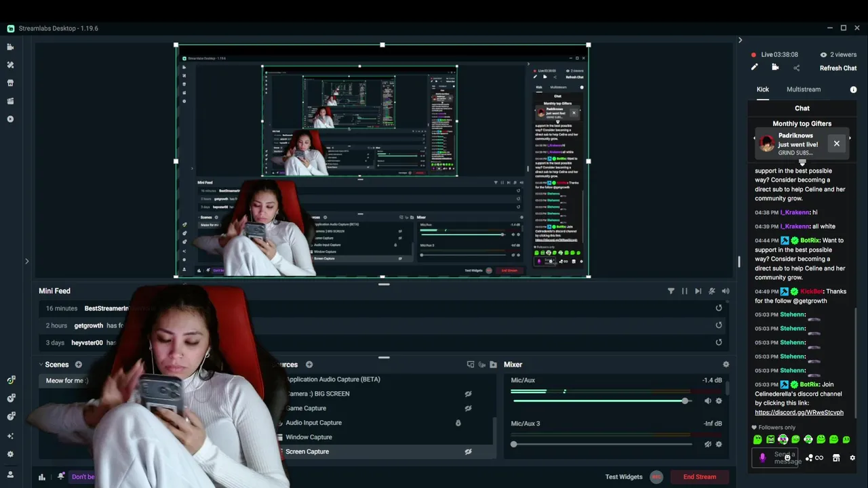Click the Mic/Aux volume slider handle

(x=685, y=401)
